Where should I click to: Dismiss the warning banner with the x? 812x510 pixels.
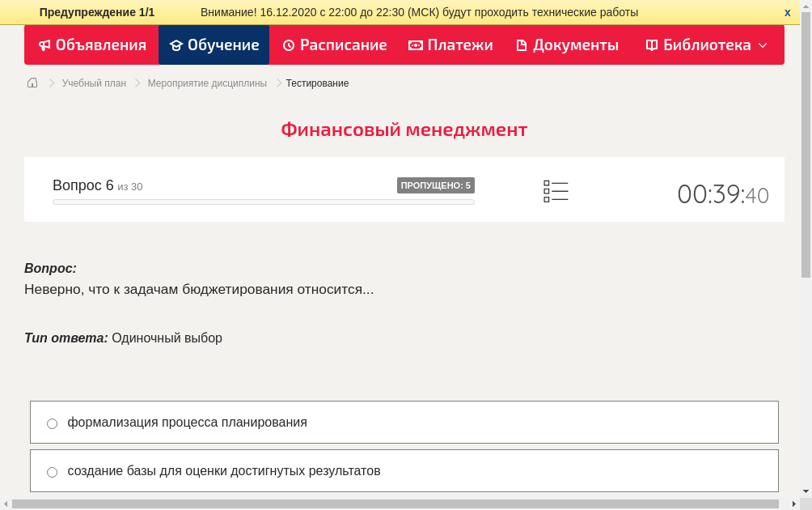pos(787,12)
